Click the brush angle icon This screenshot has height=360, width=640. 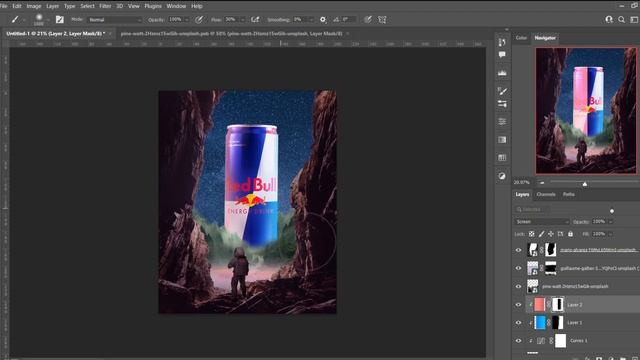pos(336,20)
